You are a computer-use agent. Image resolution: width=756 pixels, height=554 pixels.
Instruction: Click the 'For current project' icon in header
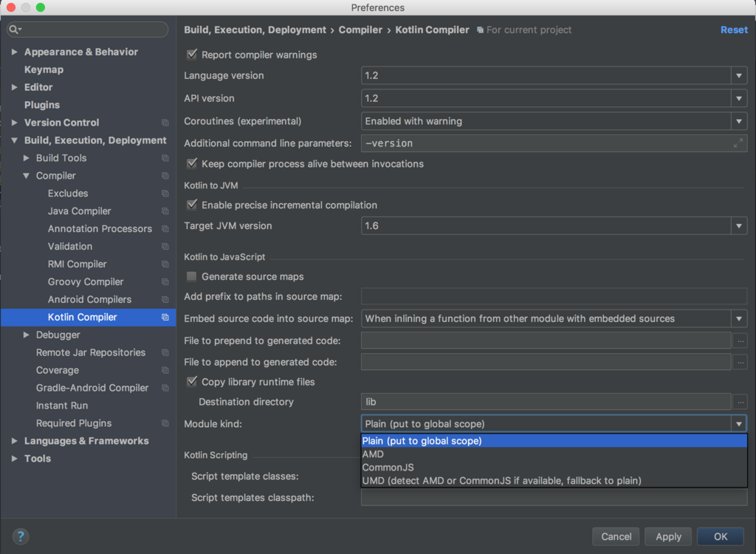click(x=480, y=30)
